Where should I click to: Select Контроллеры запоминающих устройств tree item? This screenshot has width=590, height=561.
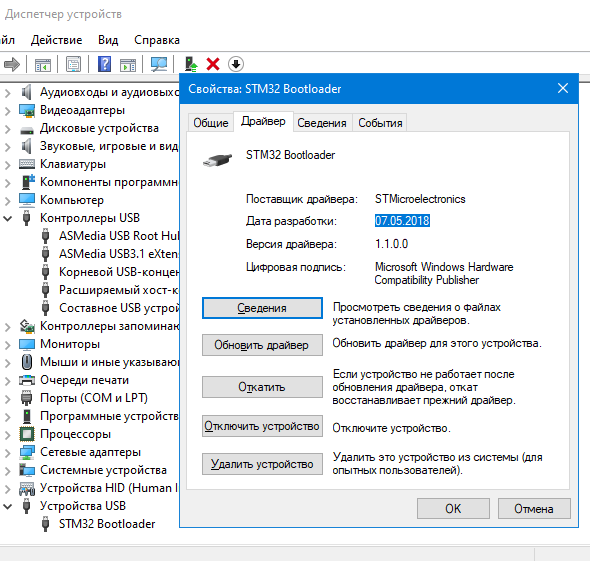109,326
